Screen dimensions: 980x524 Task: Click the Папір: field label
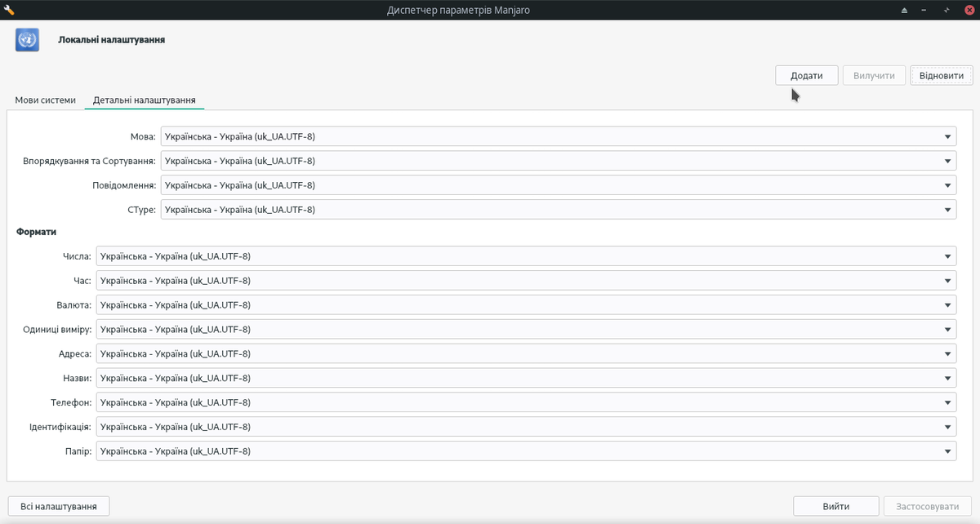[78, 451]
